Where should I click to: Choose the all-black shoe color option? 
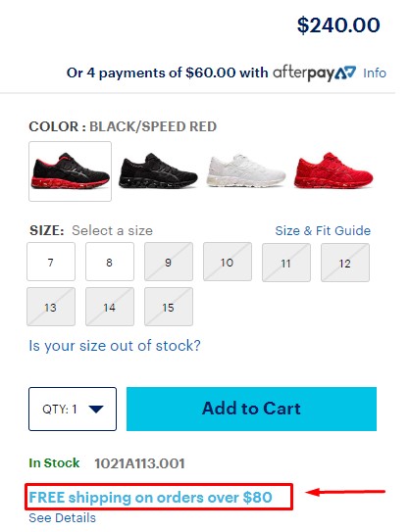pos(158,171)
